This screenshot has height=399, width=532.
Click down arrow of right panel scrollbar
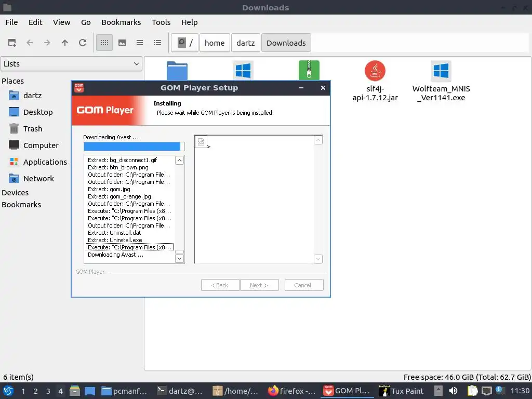click(318, 259)
